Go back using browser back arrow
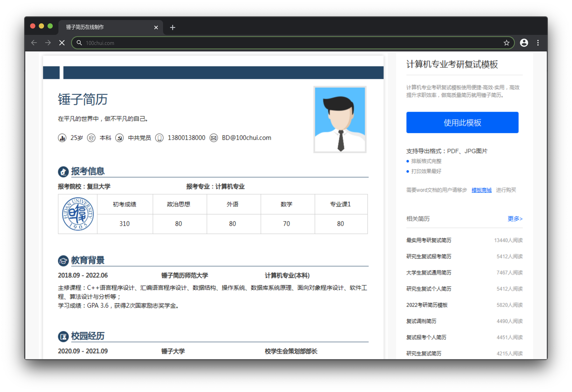Viewport: 572px width, 392px height. tap(34, 43)
